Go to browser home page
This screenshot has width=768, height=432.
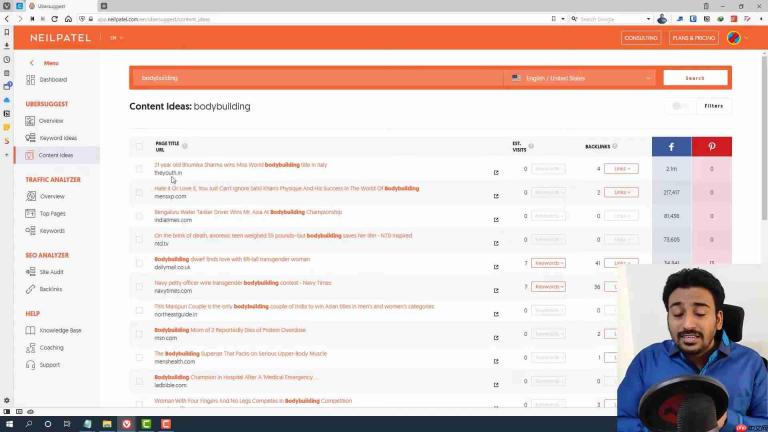click(x=68, y=19)
